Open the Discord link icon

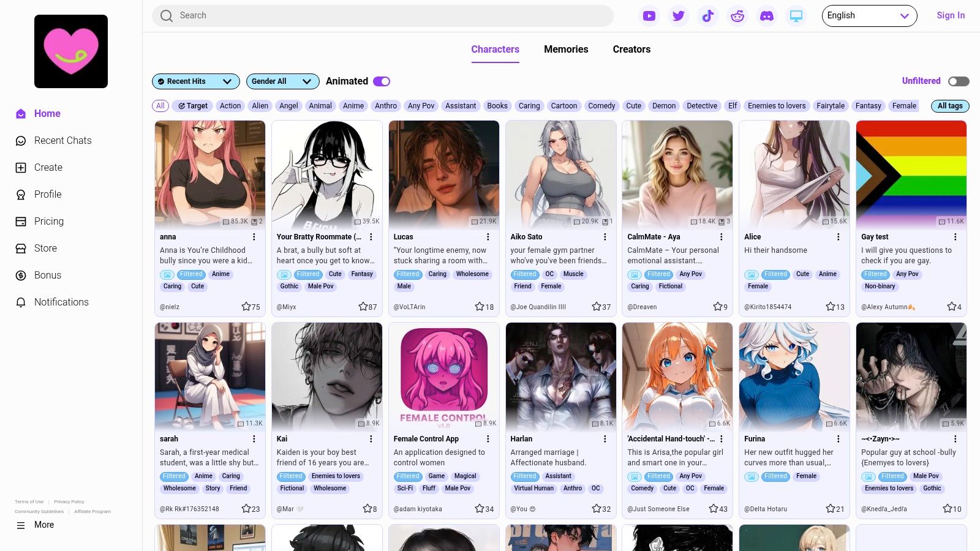tap(767, 16)
